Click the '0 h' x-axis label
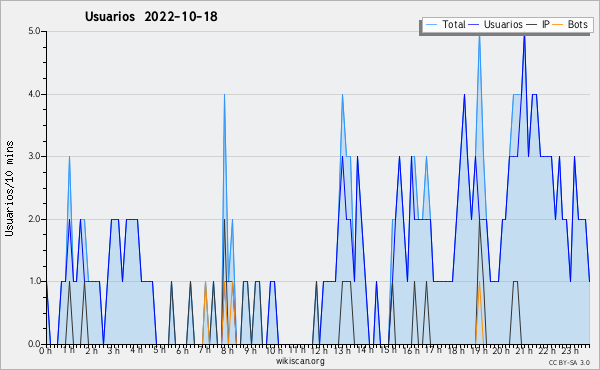600x370 pixels. click(x=46, y=351)
